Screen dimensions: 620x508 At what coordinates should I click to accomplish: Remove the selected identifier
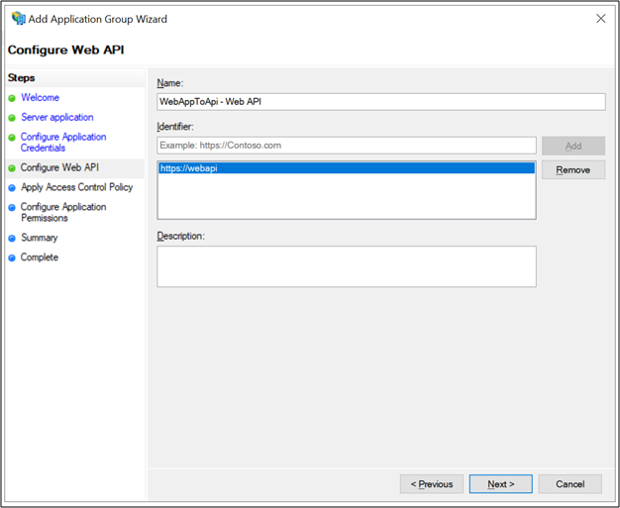pyautogui.click(x=573, y=170)
